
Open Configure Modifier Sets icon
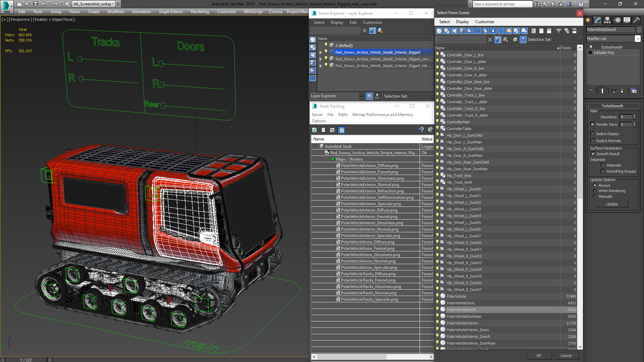pos(634,91)
